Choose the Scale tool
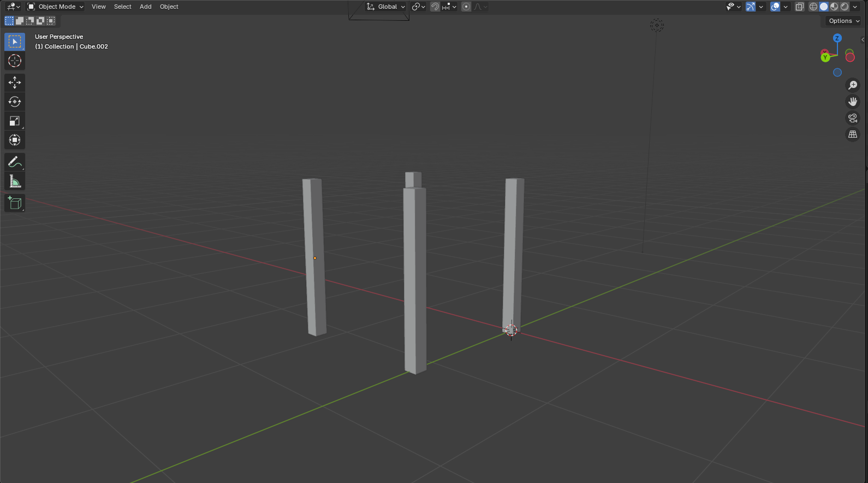 (15, 121)
